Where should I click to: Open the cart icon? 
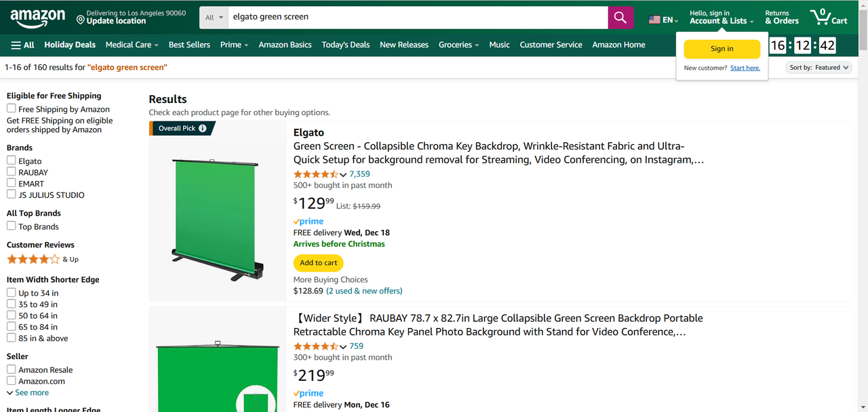(x=829, y=18)
